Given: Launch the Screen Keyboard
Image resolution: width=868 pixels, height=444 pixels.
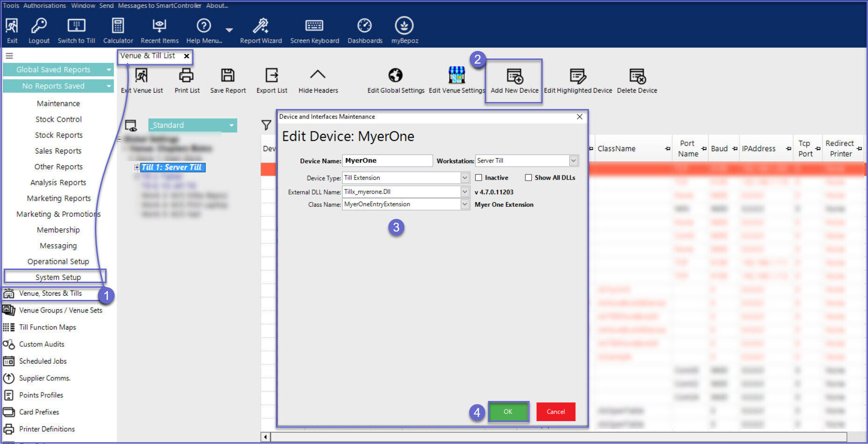Looking at the screenshot, I should [x=314, y=26].
